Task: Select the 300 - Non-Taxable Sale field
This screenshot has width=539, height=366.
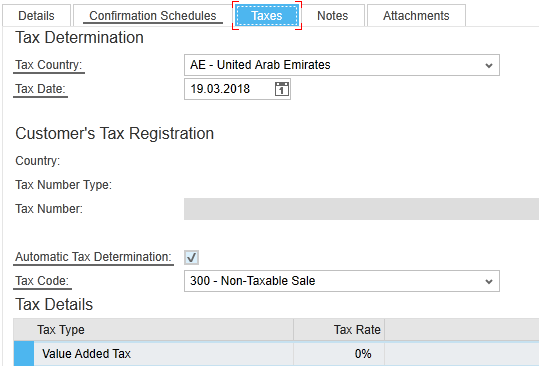Action: 342,281
